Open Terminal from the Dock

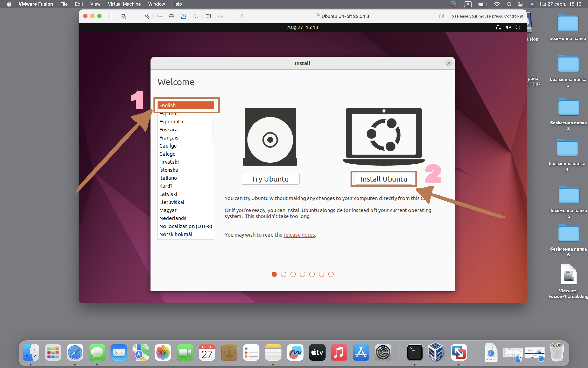tap(415, 352)
